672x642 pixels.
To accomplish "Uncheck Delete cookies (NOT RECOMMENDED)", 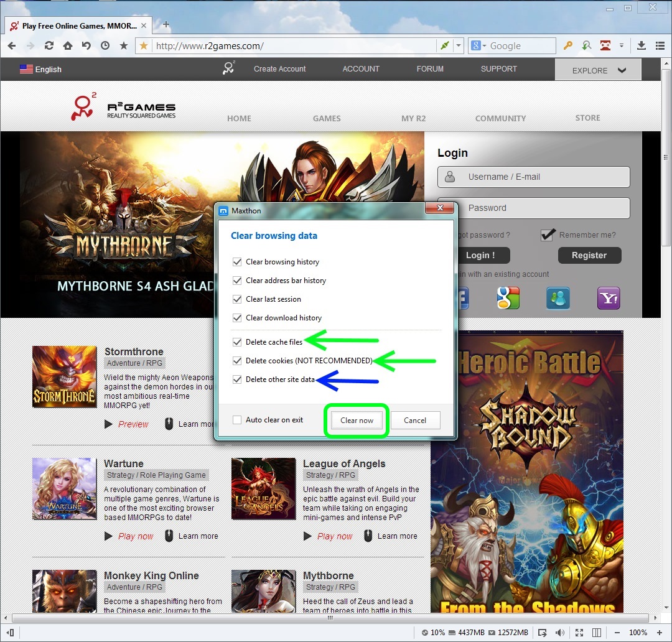I will coord(236,361).
